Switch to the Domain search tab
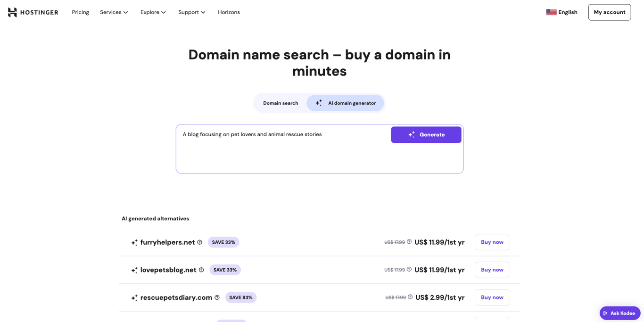Image resolution: width=644 pixels, height=322 pixels. 281,103
